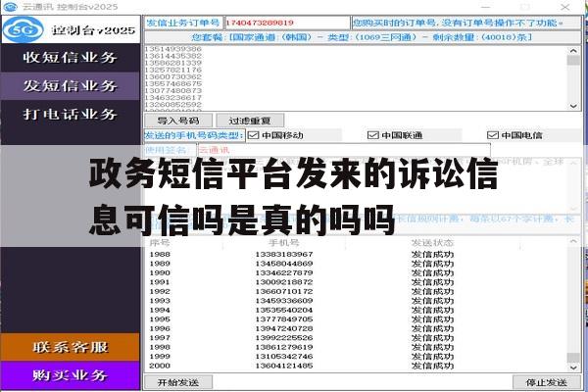Viewport: 588px width, 392px height.
Task: Select number 13600730362 in import list
Action: (172, 76)
